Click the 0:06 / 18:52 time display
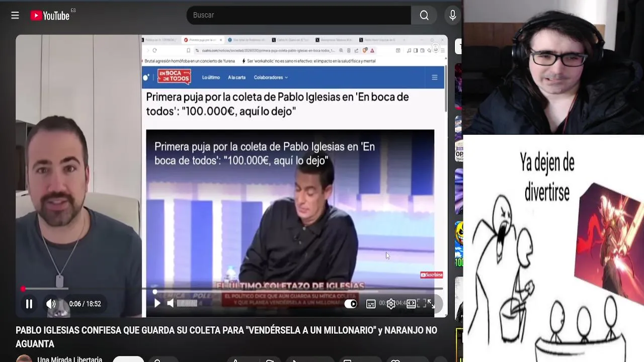The height and width of the screenshot is (362, 644). click(x=85, y=304)
